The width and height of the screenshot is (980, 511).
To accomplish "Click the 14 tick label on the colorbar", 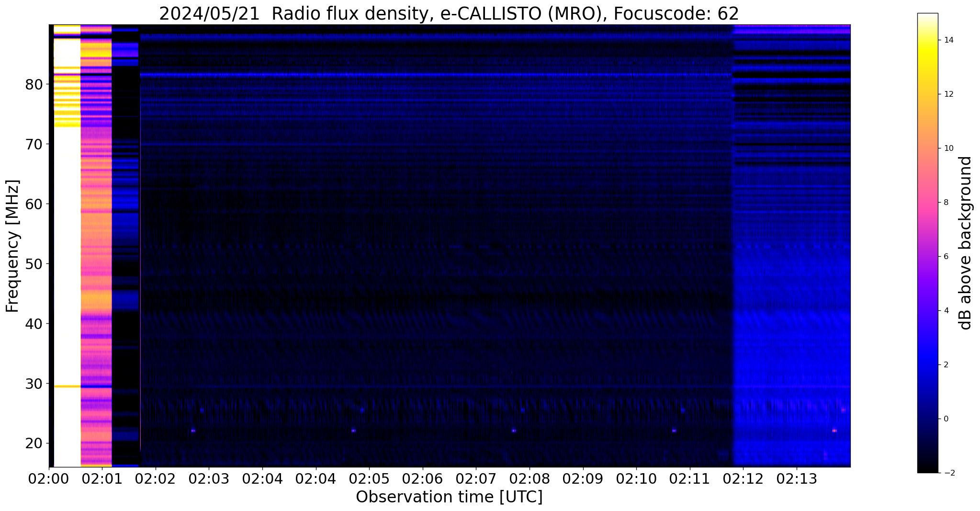I will 948,40.
